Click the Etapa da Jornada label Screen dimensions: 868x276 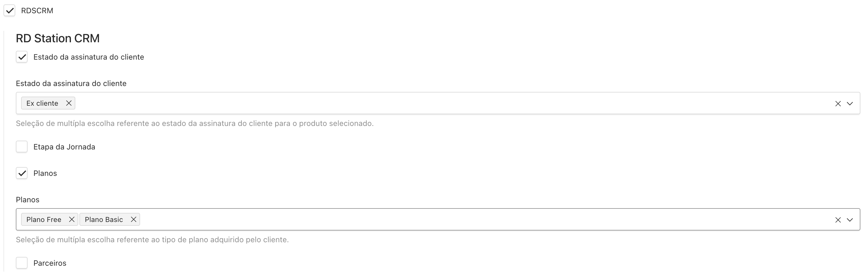pyautogui.click(x=64, y=147)
